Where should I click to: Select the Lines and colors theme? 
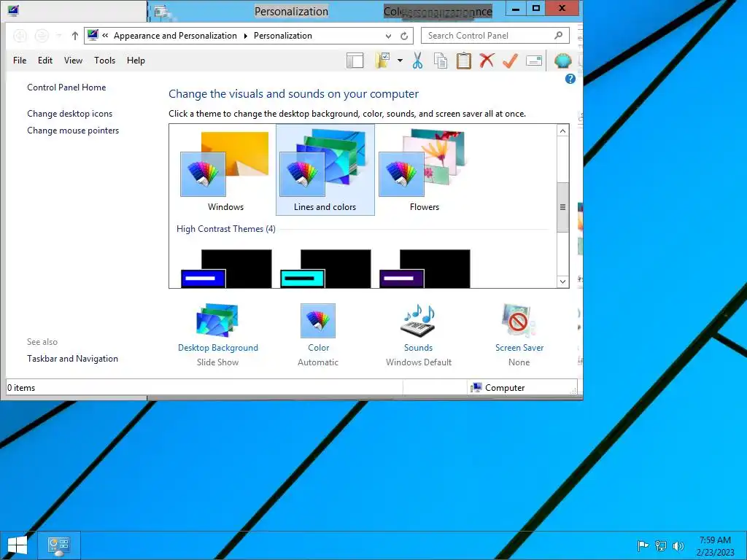[325, 170]
